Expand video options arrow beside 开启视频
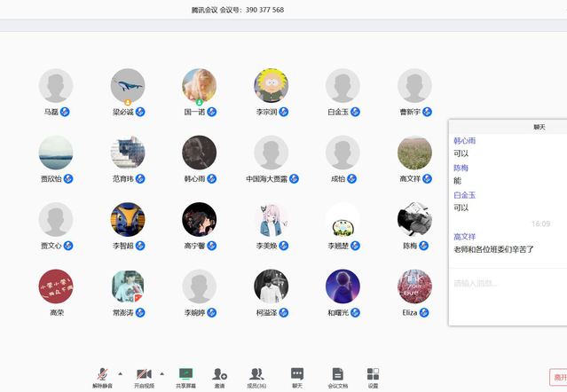This screenshot has width=567, height=392. pyautogui.click(x=161, y=372)
